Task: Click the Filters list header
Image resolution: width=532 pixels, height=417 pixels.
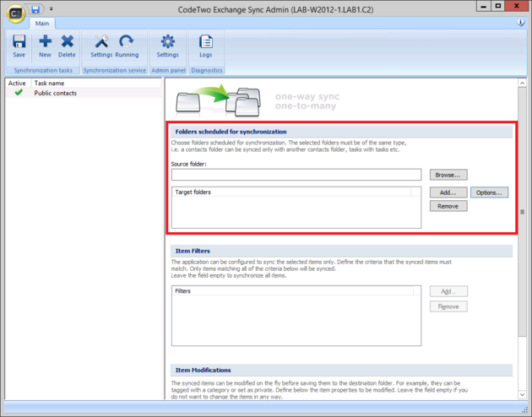Action: pos(293,291)
